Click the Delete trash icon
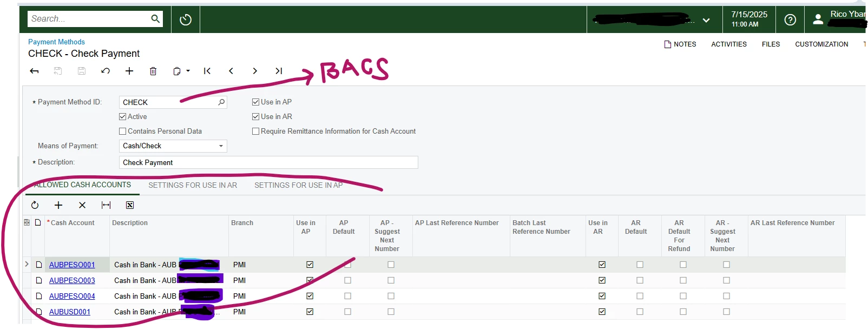This screenshot has height=329, width=868. pyautogui.click(x=153, y=71)
